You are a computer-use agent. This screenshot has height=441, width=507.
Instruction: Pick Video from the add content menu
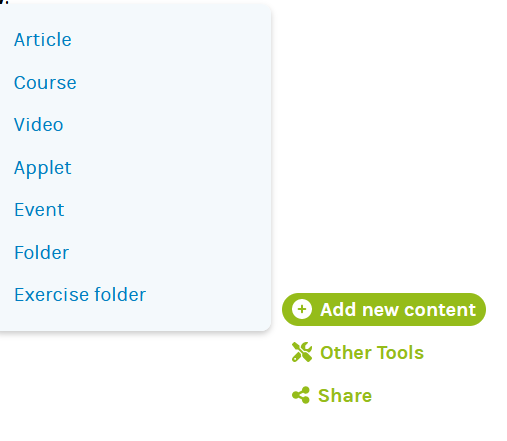[39, 125]
